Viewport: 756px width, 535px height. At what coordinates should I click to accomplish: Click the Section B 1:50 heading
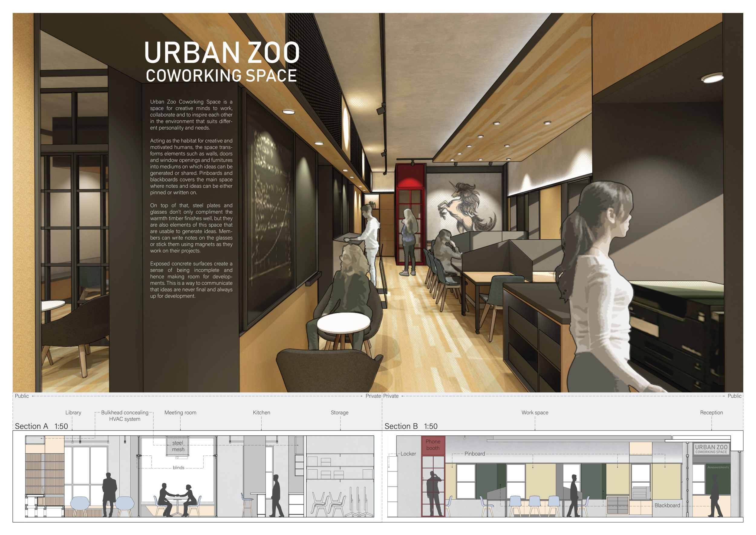click(x=411, y=426)
